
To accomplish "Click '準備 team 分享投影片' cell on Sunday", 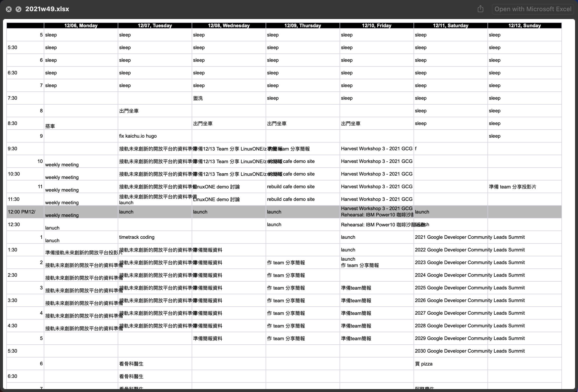I will click(x=512, y=187).
